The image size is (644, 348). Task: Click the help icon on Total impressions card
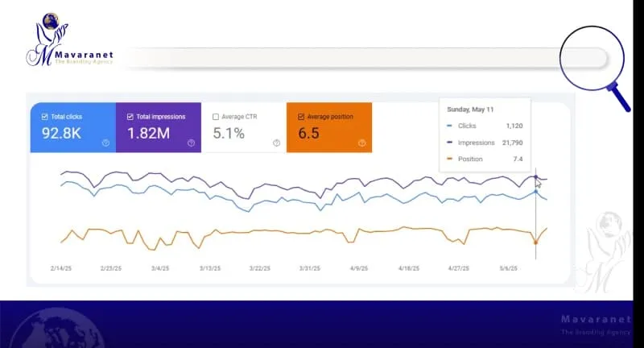pyautogui.click(x=191, y=143)
